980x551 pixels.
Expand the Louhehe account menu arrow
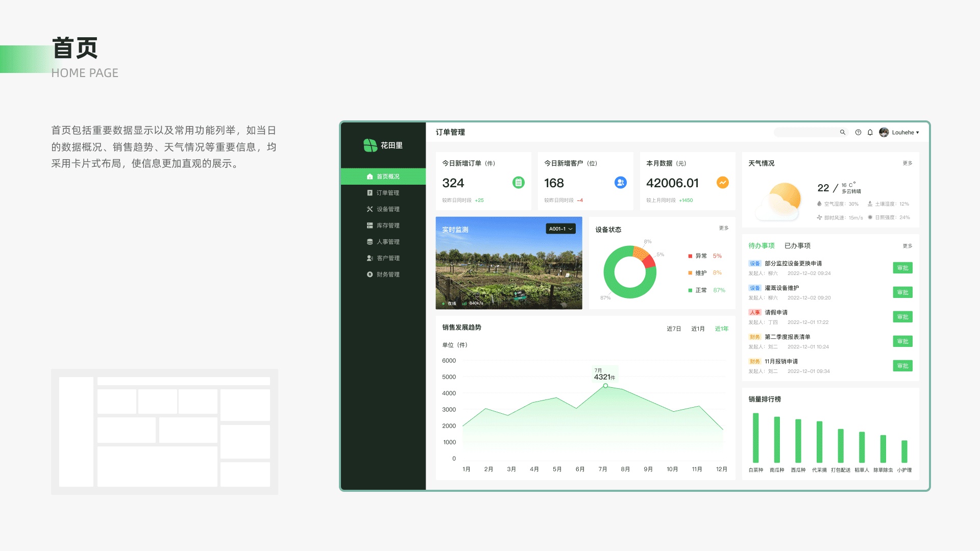coord(918,133)
